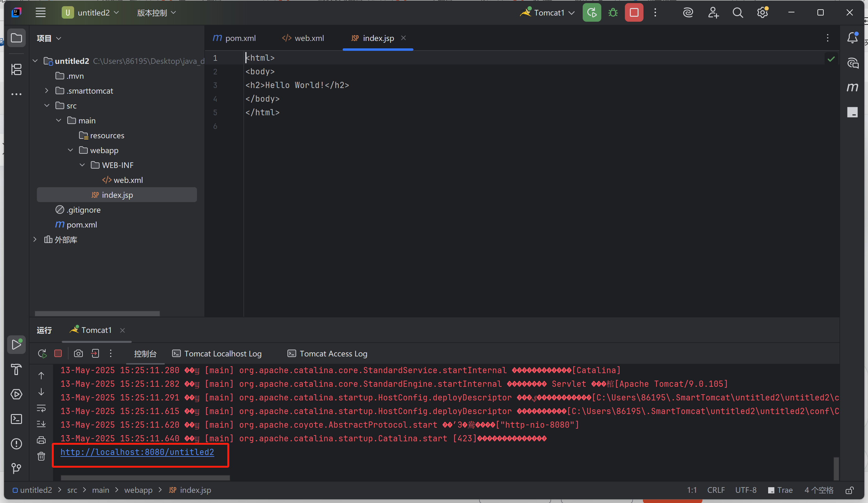The width and height of the screenshot is (868, 503).
Task: Open the localhost:8080/untitled2 link
Action: click(137, 452)
